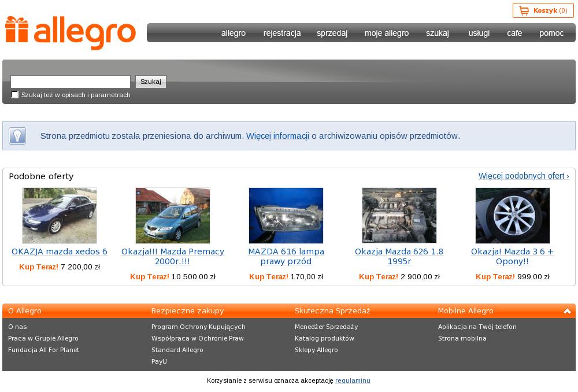
Task: Open 'Praca w Grupie Allegro' link
Action: pos(43,338)
